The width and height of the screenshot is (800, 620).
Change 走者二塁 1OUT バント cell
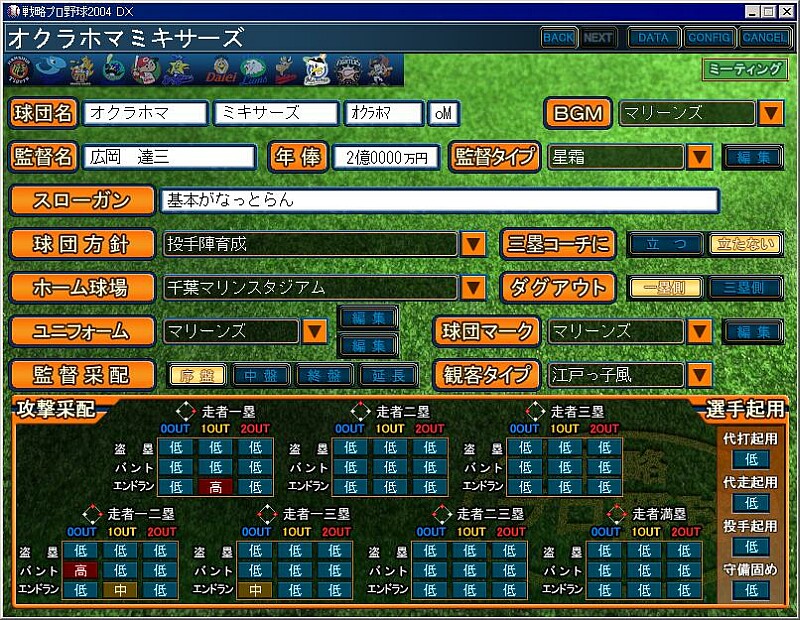coord(390,467)
